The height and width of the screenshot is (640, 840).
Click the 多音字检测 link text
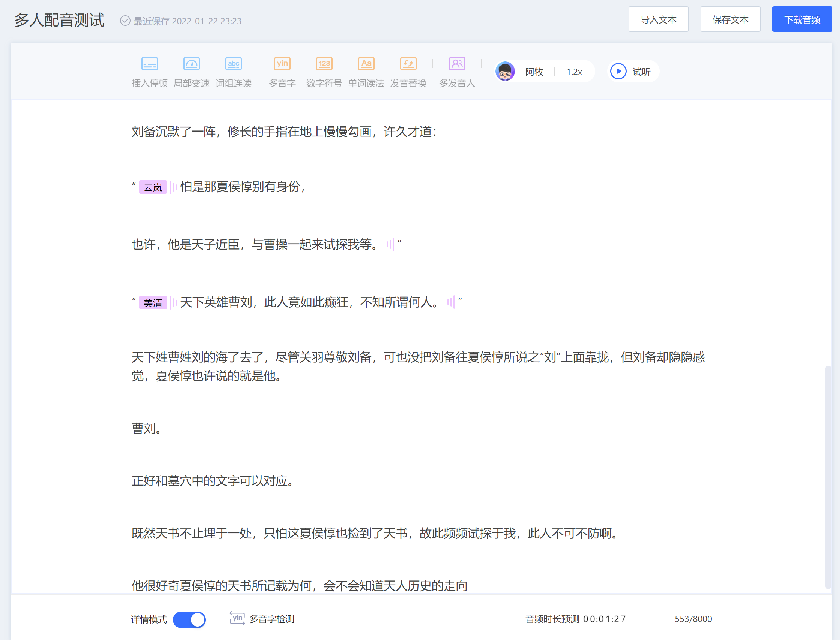(x=271, y=619)
